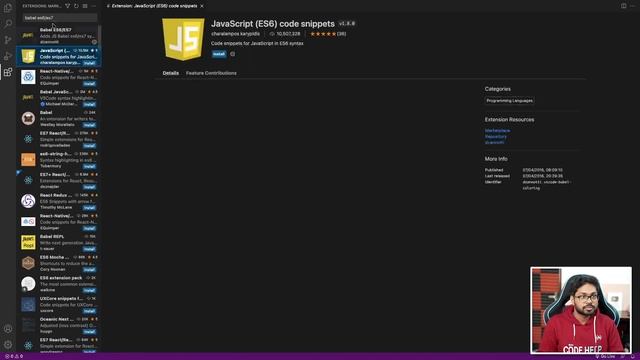Install React Redux extension
Screen dimensions: 640x360
[x=89, y=207]
